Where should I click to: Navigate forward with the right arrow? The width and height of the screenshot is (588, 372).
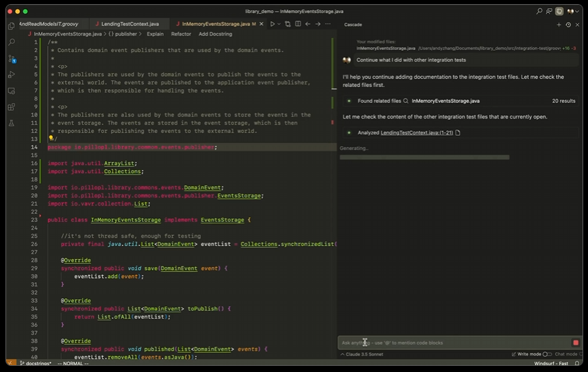click(317, 23)
